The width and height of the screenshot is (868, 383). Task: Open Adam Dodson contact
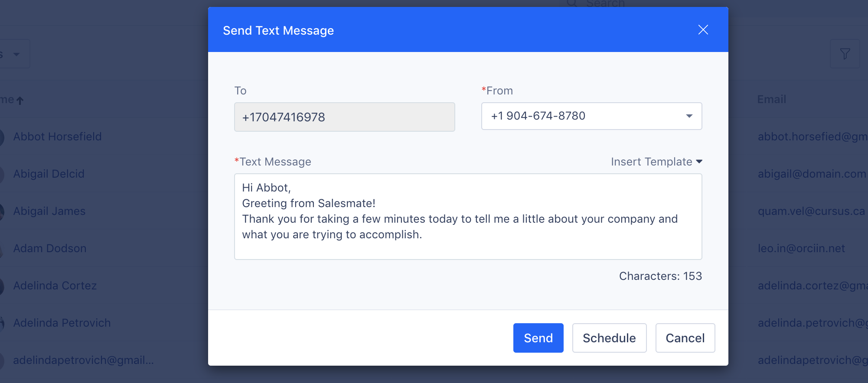[49, 248]
